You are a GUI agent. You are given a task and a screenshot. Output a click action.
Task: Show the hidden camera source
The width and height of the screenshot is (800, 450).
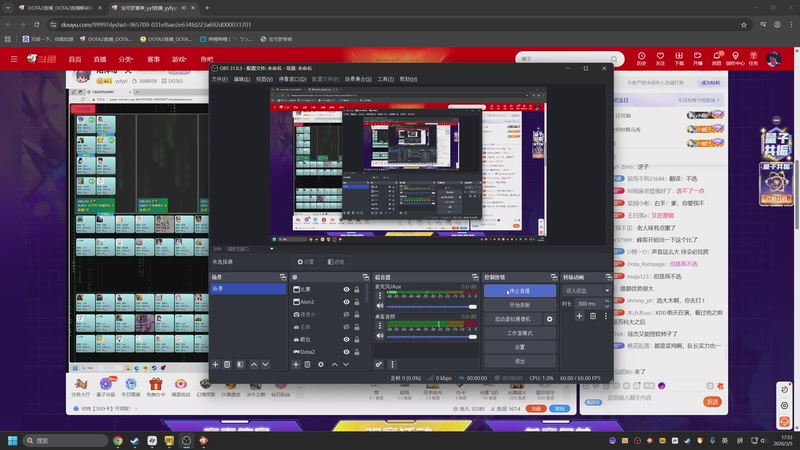pos(346,314)
